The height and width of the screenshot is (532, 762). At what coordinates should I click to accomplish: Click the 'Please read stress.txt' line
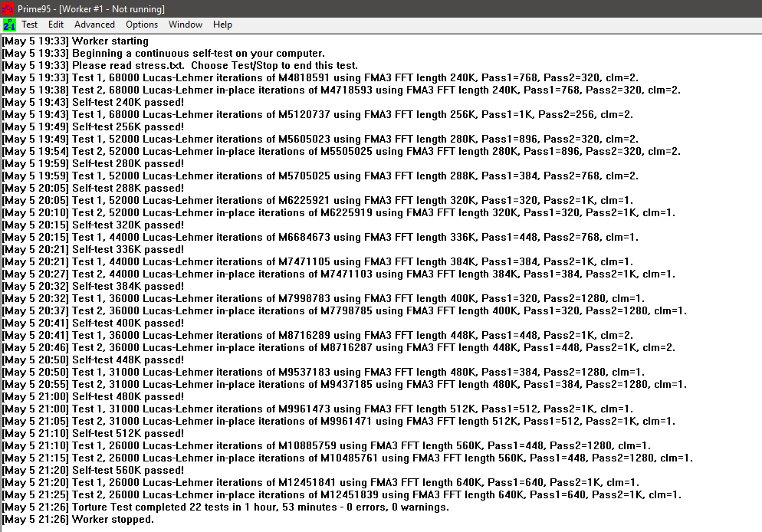[x=180, y=66]
